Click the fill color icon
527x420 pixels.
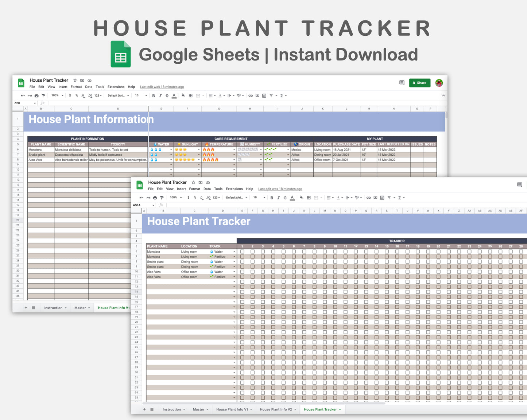(x=302, y=197)
